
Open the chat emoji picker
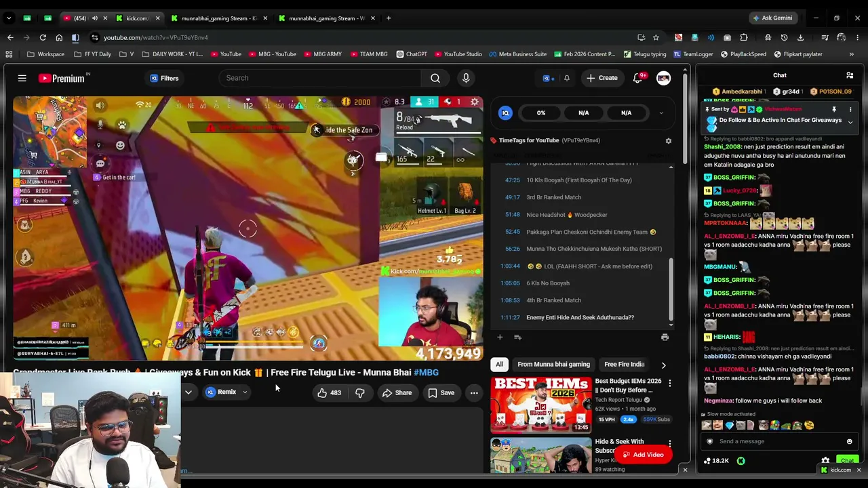849,441
